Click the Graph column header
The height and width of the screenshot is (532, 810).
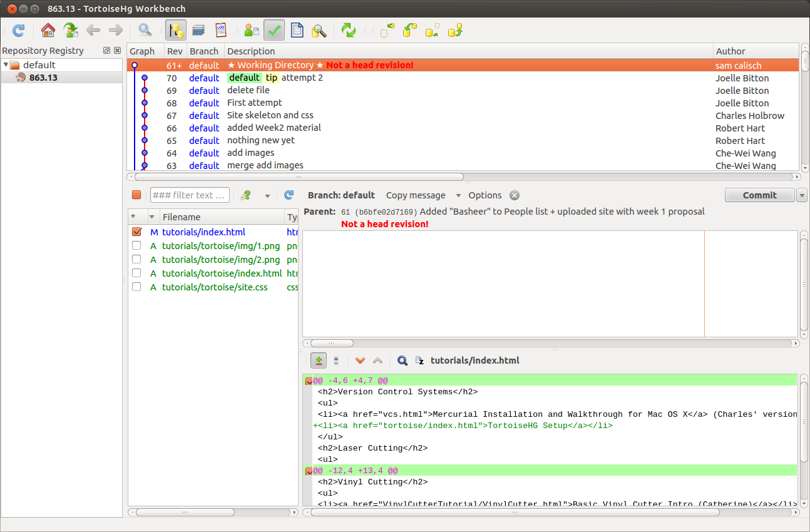pos(145,51)
